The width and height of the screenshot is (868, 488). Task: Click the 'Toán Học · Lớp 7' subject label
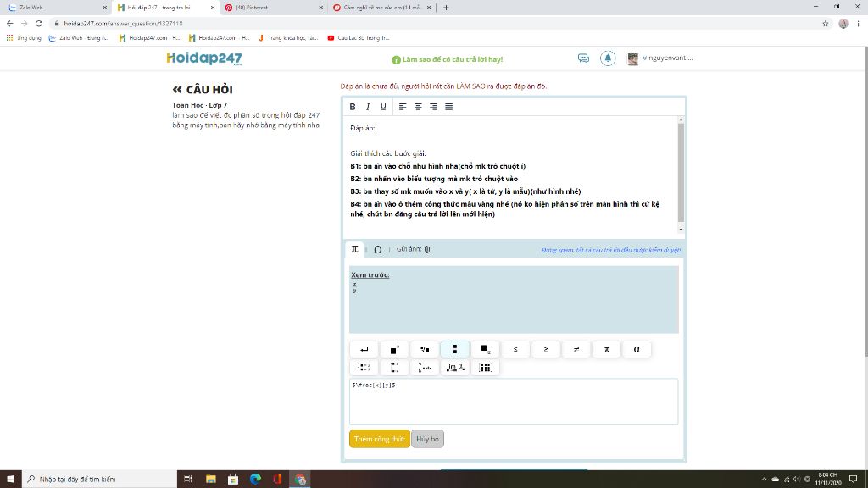tap(200, 105)
